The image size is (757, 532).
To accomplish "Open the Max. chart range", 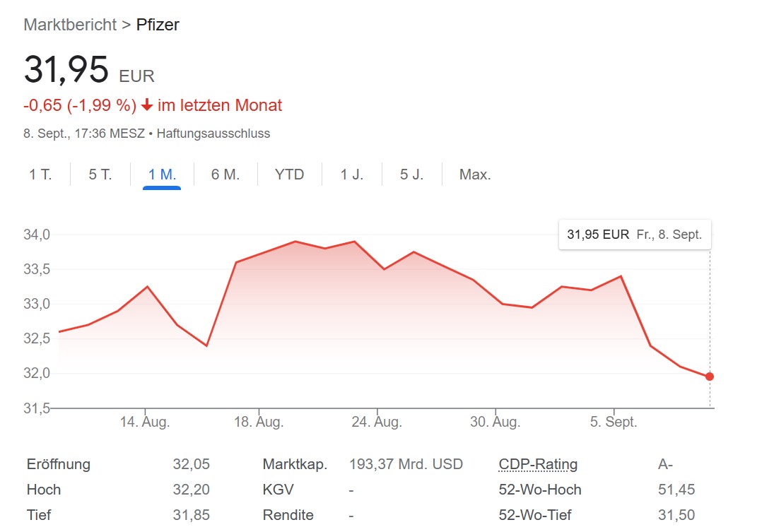I will [x=475, y=175].
